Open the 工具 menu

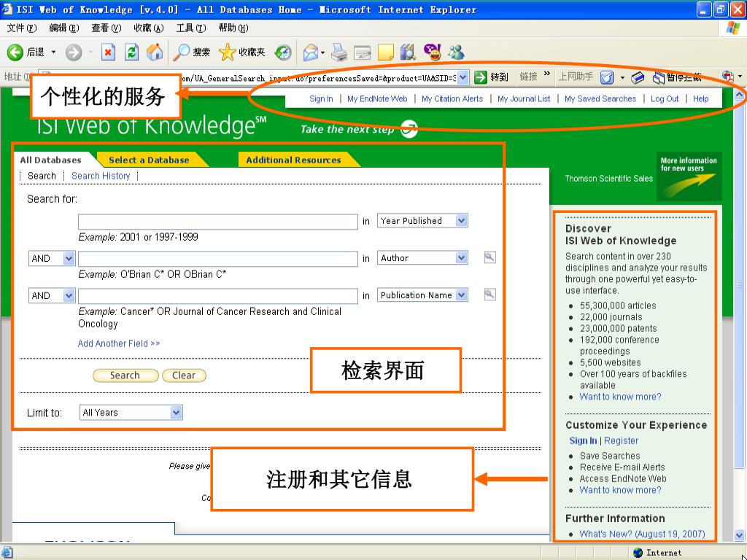(191, 28)
